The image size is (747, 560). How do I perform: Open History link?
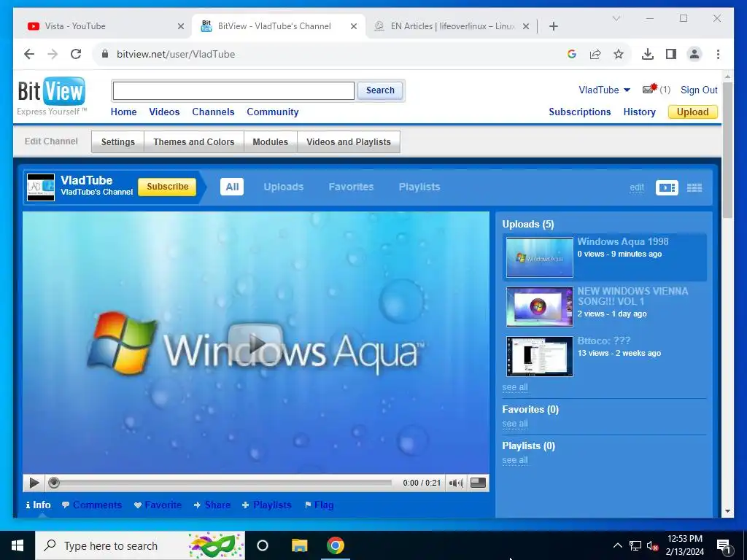tap(639, 112)
